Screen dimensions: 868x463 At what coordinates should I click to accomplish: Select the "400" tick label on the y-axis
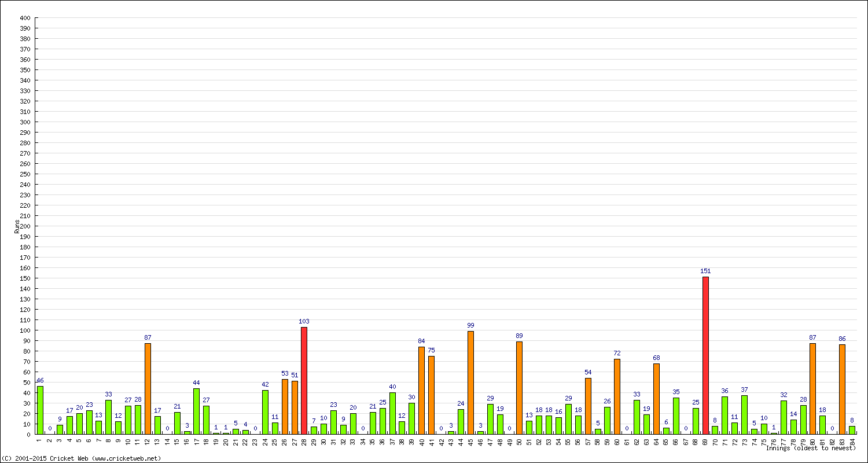pos(25,18)
